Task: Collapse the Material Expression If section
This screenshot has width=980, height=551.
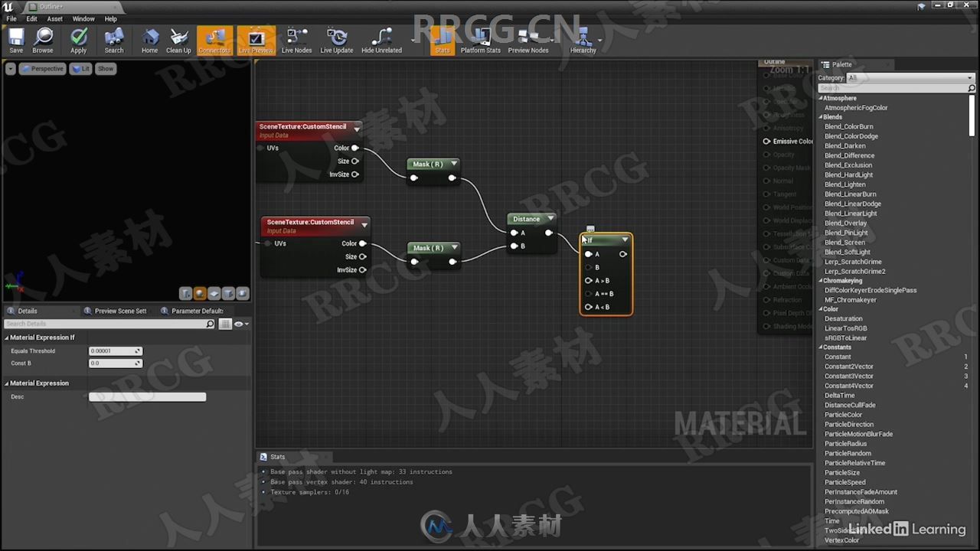Action: click(x=7, y=337)
